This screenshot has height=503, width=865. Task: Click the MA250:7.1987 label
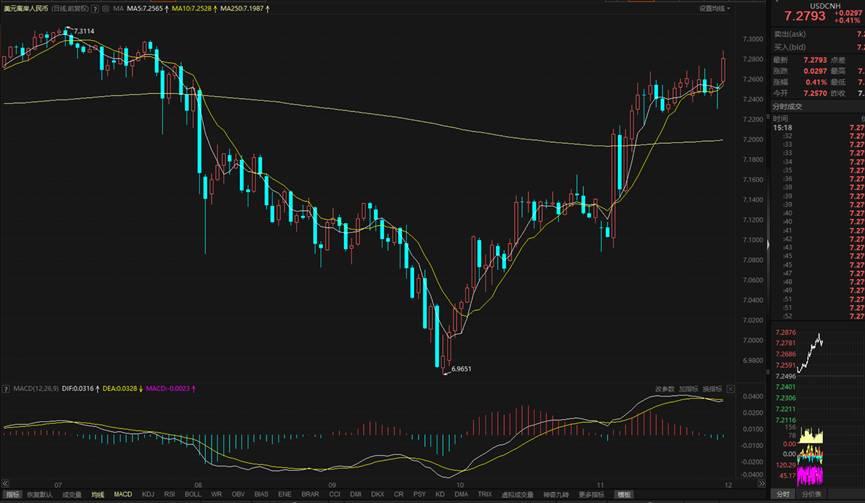tap(242, 9)
